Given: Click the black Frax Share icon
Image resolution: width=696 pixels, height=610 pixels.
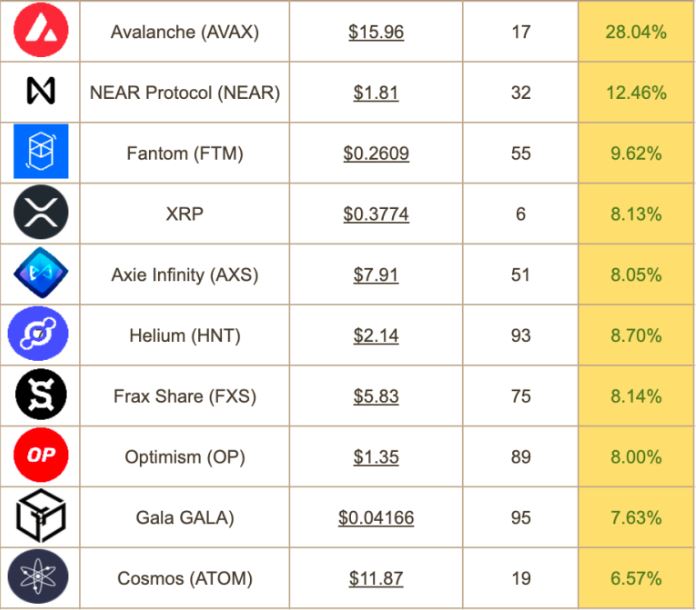Looking at the screenshot, I should click(41, 394).
